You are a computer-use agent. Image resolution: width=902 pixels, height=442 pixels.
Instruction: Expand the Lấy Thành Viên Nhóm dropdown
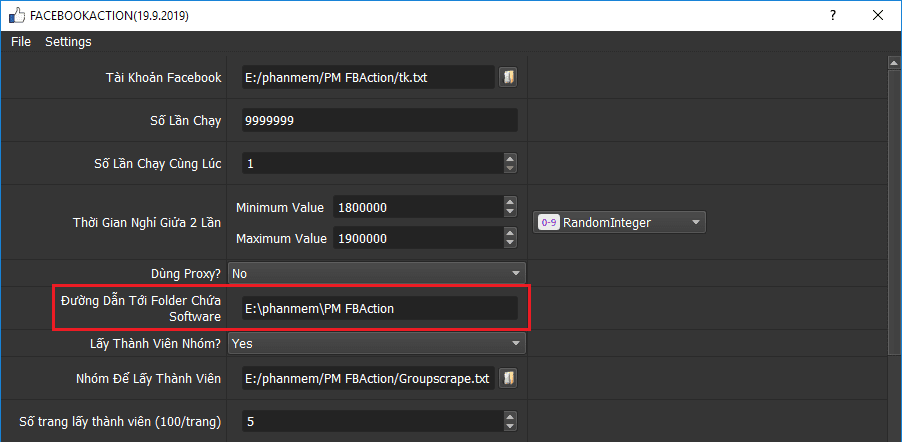516,343
